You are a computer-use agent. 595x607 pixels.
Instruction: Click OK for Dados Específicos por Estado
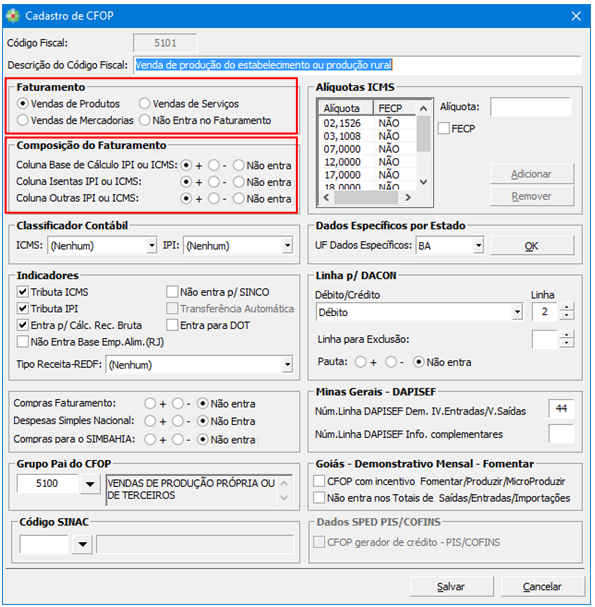[532, 246]
